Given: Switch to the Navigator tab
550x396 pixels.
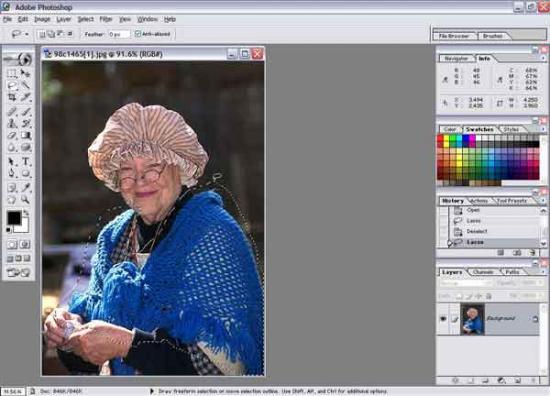Looking at the screenshot, I should coord(456,59).
